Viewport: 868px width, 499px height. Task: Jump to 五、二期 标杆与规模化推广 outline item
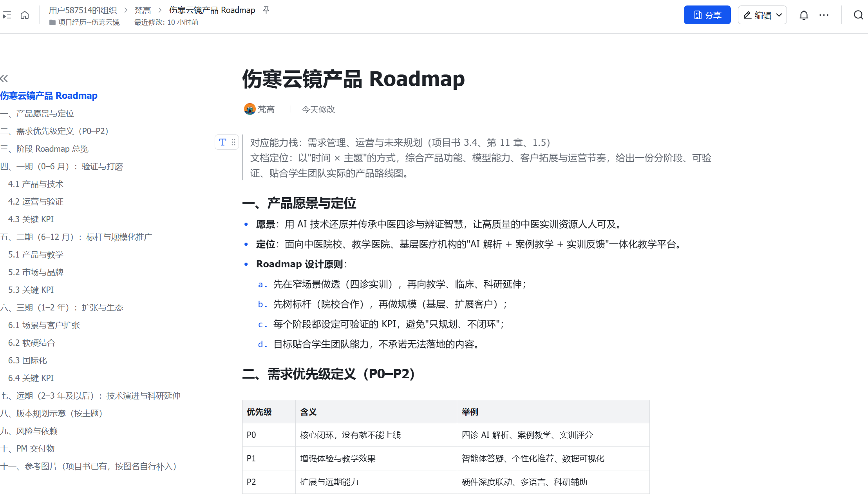76,237
